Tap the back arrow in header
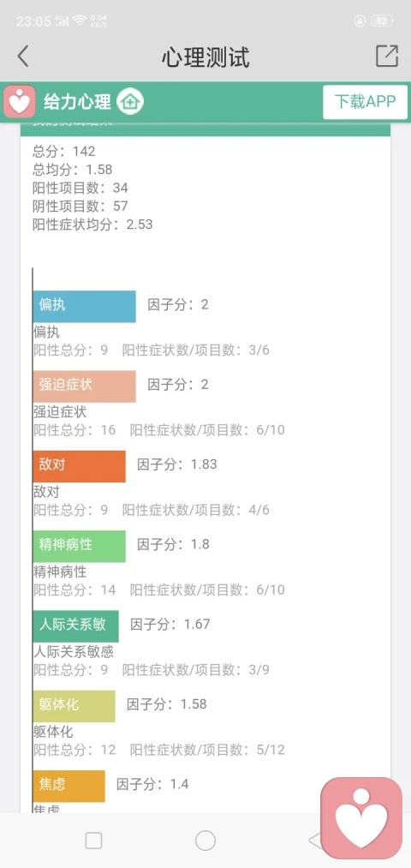 22,57
